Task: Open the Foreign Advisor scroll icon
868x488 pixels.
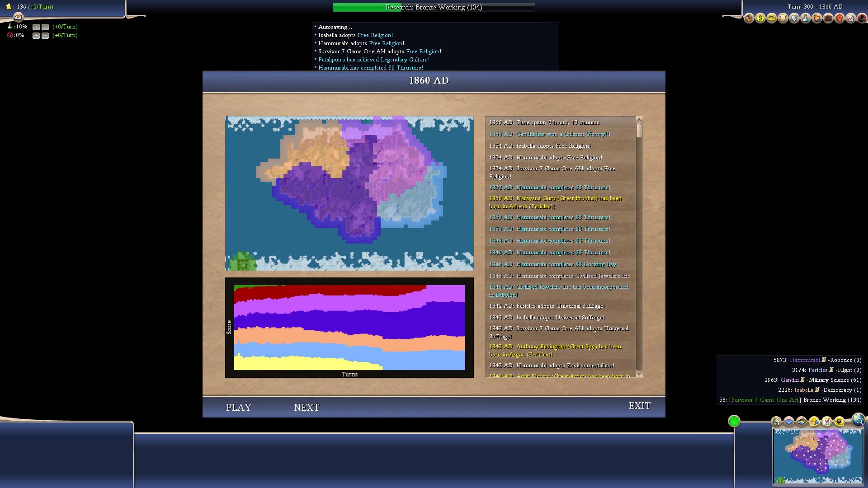Action: [x=783, y=18]
